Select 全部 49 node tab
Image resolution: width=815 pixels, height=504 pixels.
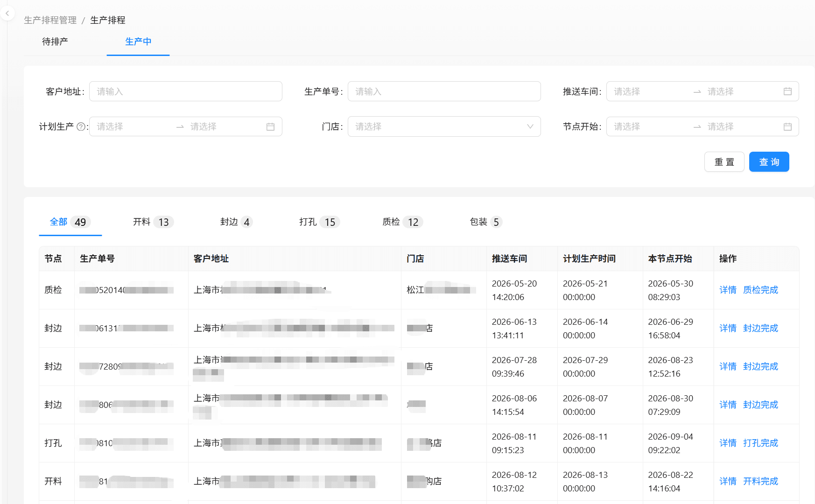(x=70, y=222)
